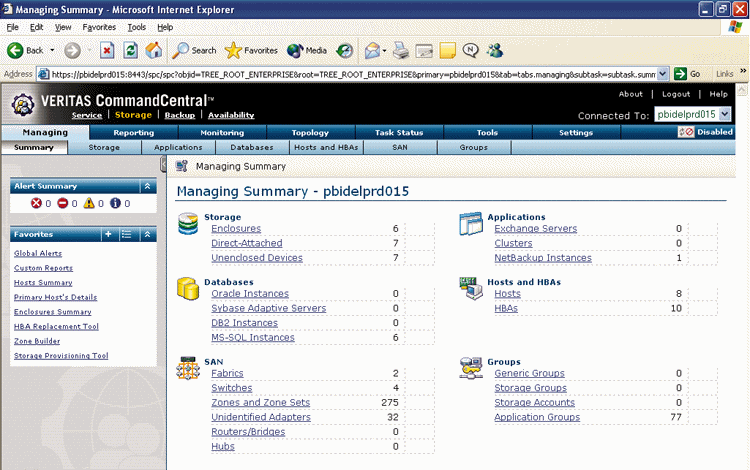
Task: Click the Print icon
Action: 401,50
